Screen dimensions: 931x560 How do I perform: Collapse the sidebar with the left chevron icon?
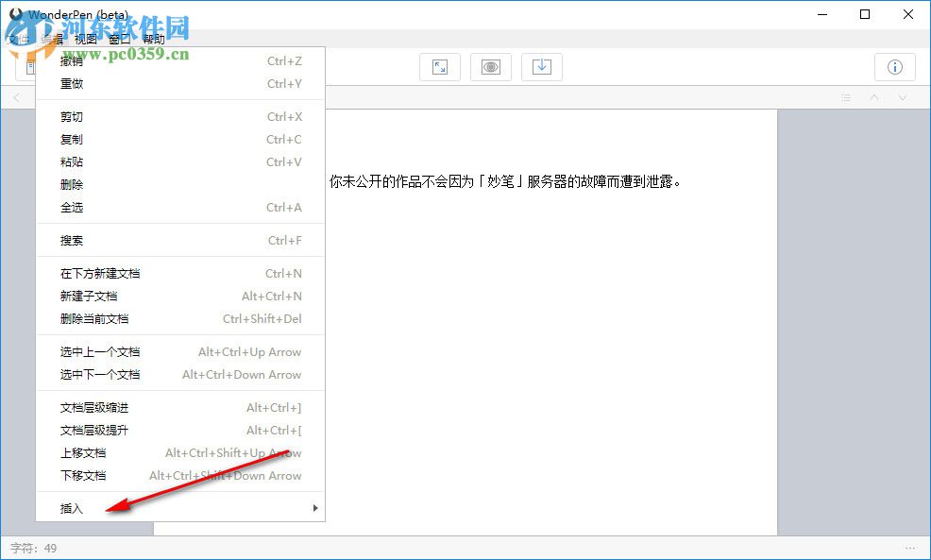17,97
